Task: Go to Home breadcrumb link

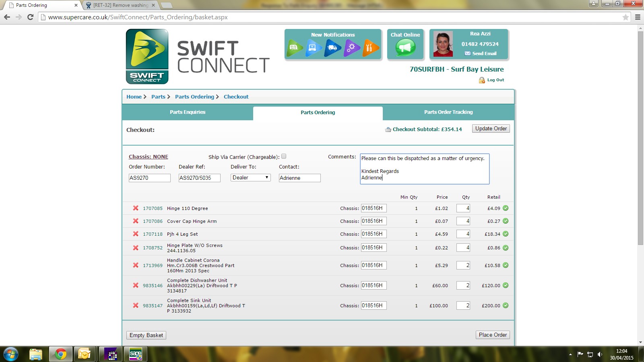Action: click(134, 97)
